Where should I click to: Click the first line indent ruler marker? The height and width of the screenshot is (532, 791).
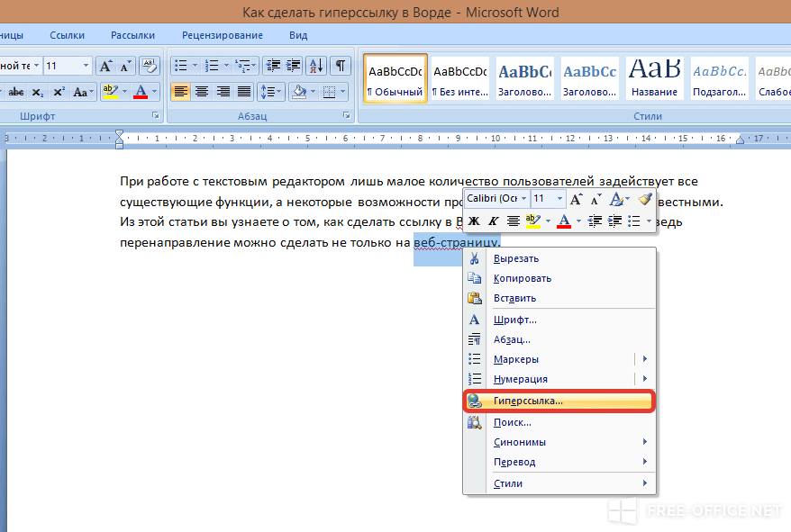click(119, 133)
